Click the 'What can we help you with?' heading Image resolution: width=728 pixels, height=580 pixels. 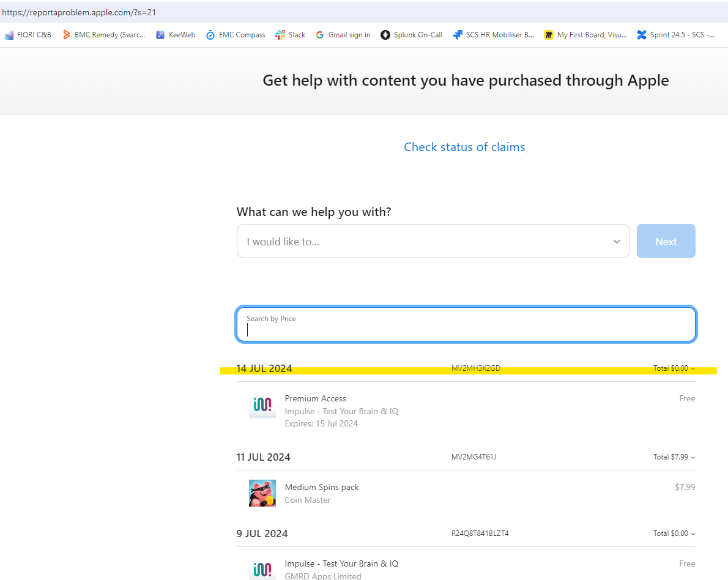point(314,212)
